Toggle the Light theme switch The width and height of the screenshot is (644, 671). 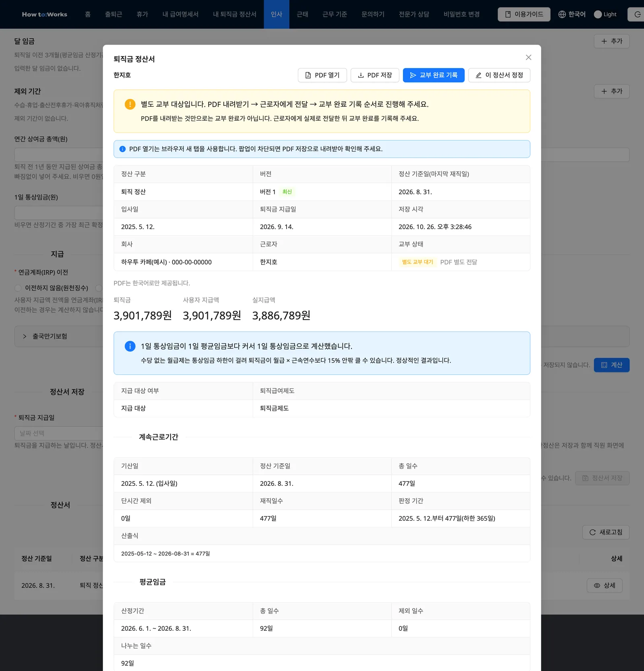pos(605,14)
